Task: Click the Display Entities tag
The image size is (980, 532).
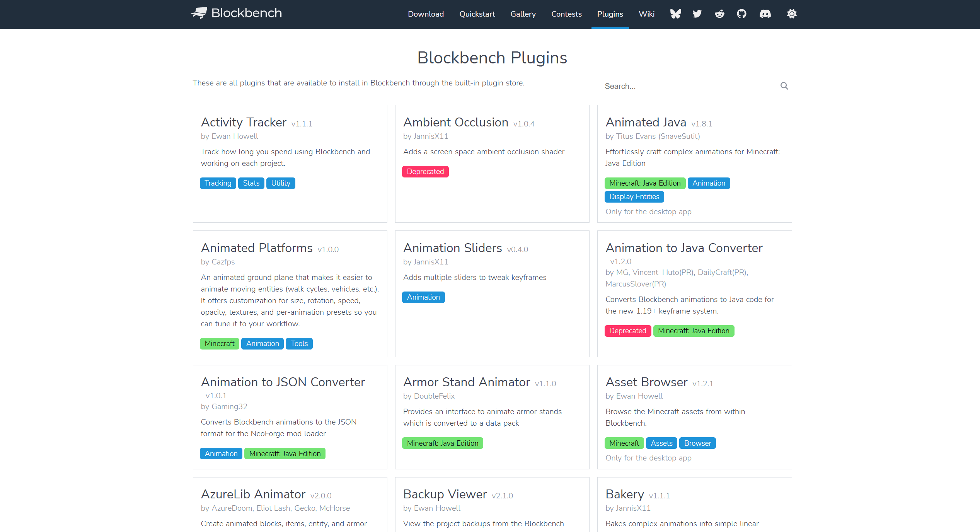Action: pos(634,197)
